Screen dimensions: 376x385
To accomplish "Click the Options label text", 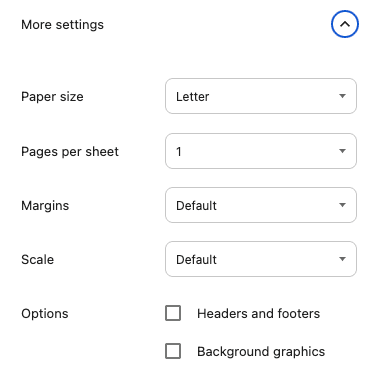I will tap(45, 314).
